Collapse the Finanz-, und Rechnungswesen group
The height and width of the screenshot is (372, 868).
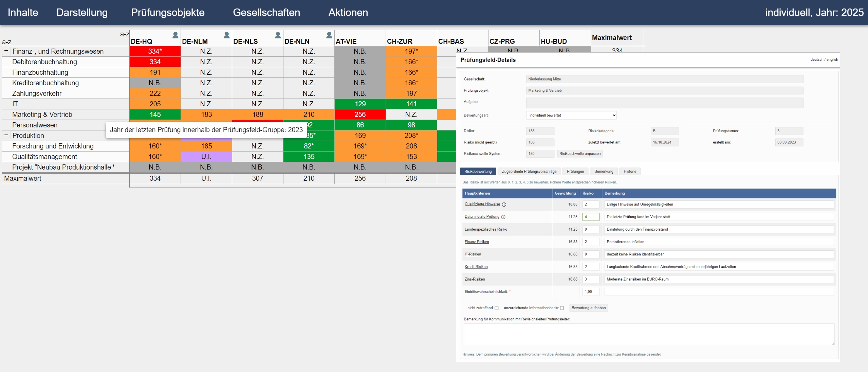(6, 51)
